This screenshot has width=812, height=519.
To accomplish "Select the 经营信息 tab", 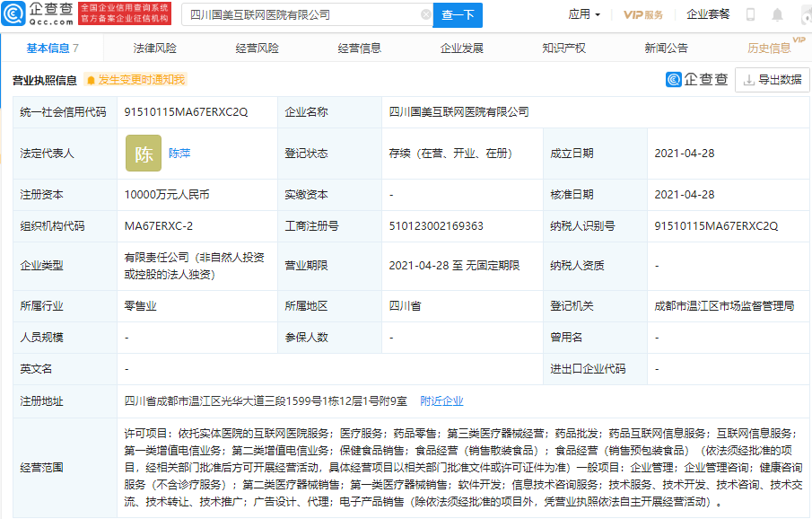I will click(360, 48).
